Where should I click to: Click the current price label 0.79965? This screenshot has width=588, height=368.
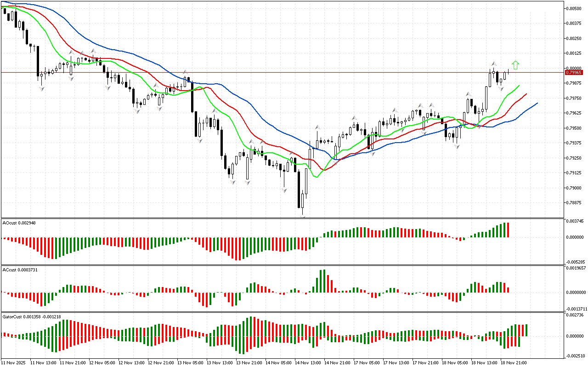point(574,73)
